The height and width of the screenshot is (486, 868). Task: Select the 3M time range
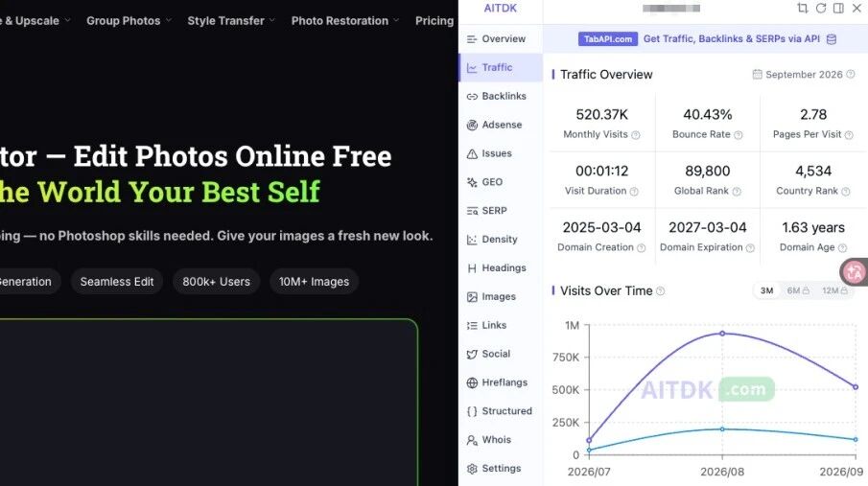tap(766, 290)
